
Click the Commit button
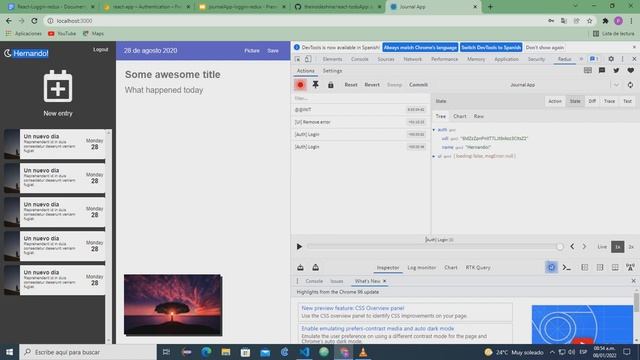418,85
